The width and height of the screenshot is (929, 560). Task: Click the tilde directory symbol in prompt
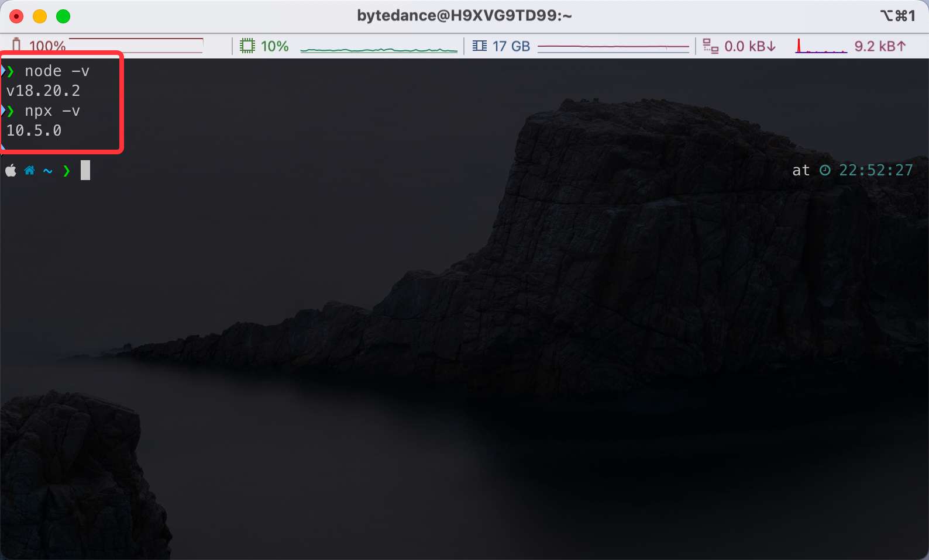pos(48,171)
